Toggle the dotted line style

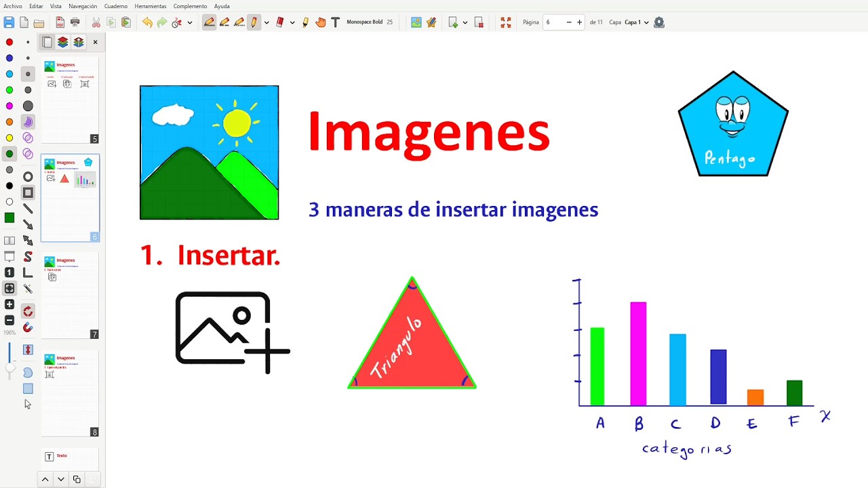click(239, 22)
